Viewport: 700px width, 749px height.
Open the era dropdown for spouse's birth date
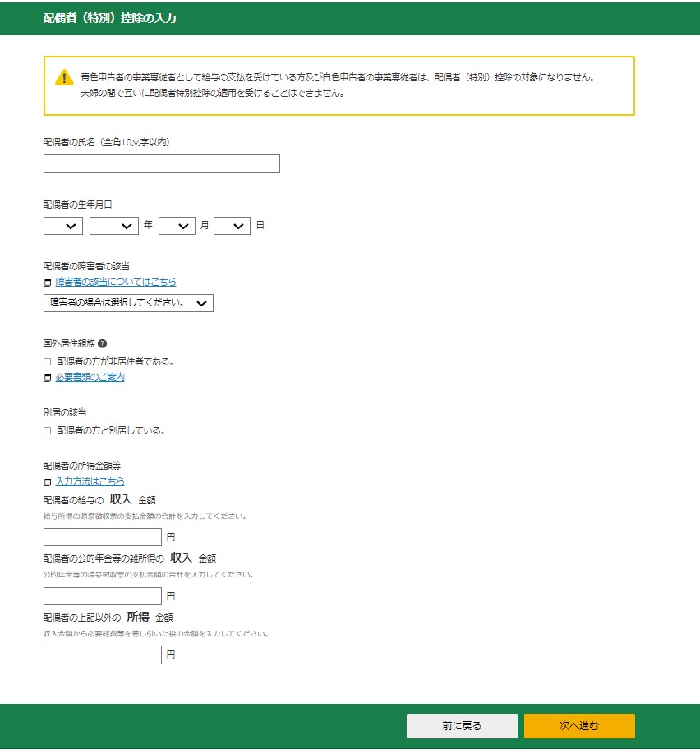point(63,226)
